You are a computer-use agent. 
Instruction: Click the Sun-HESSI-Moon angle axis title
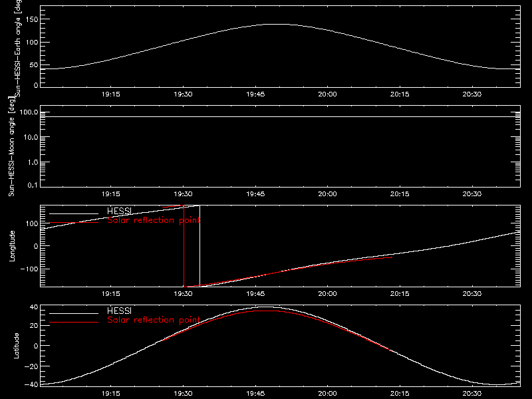point(11,146)
